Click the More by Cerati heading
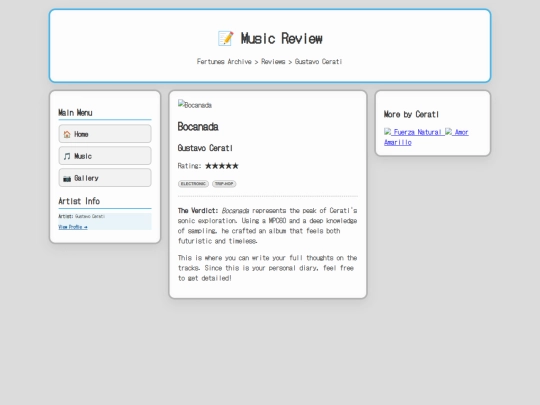Viewport: 540px width, 405px height. 412,114
